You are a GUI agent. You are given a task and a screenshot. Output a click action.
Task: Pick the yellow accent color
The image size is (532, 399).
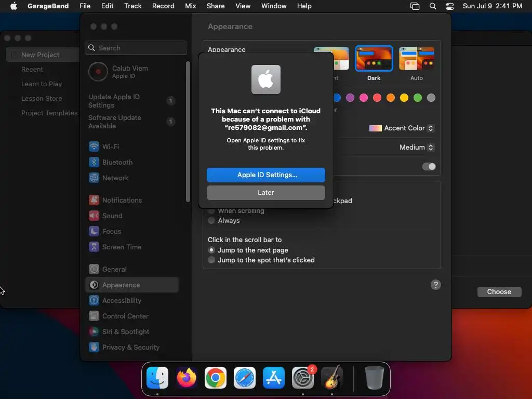coord(404,98)
